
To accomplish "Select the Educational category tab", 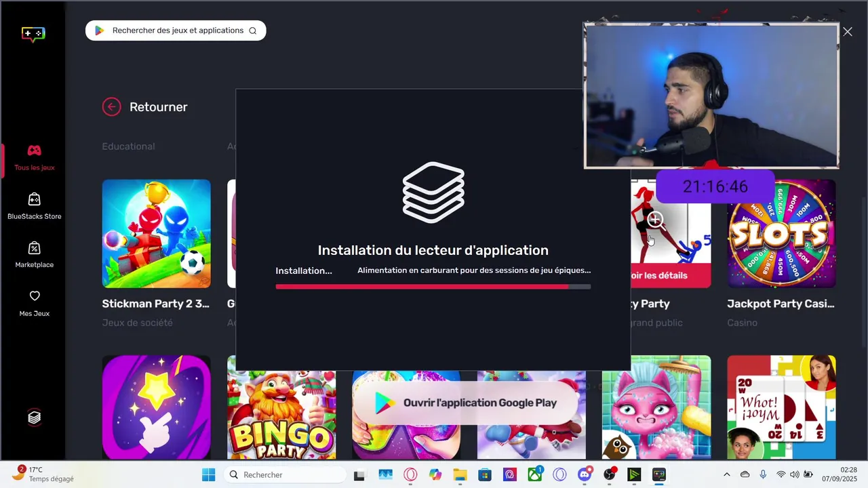I will pyautogui.click(x=128, y=146).
